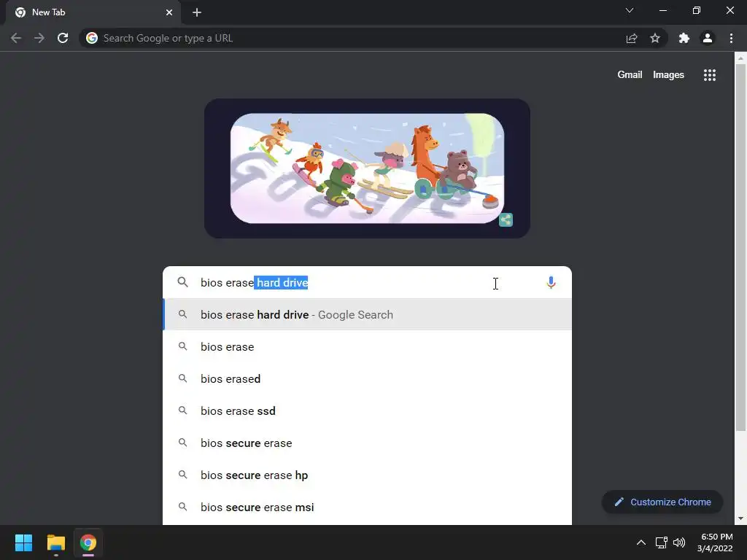
Task: Click the Chrome taskbar icon
Action: (88, 542)
